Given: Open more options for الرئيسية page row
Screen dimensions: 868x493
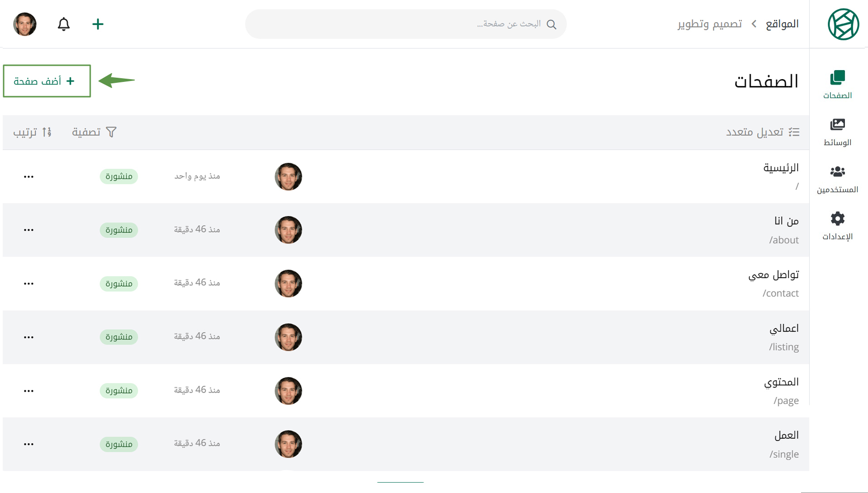Looking at the screenshot, I should click(x=29, y=176).
